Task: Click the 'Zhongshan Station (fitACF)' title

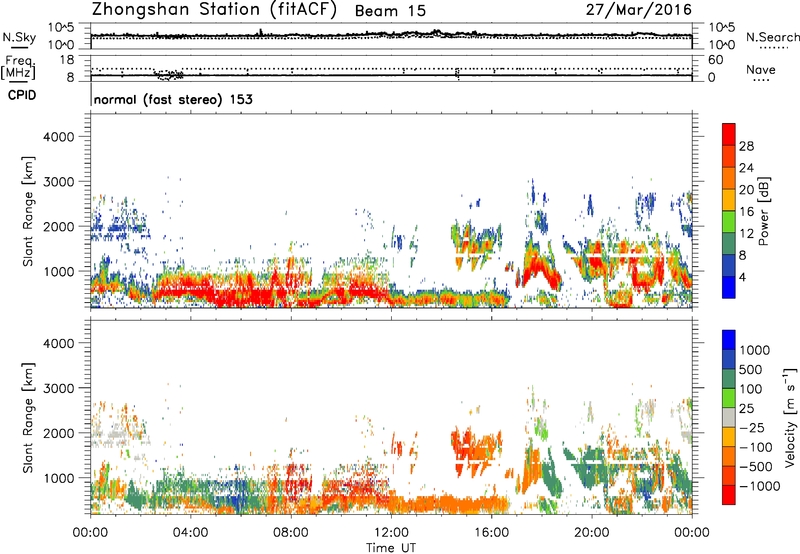Action: point(214,10)
